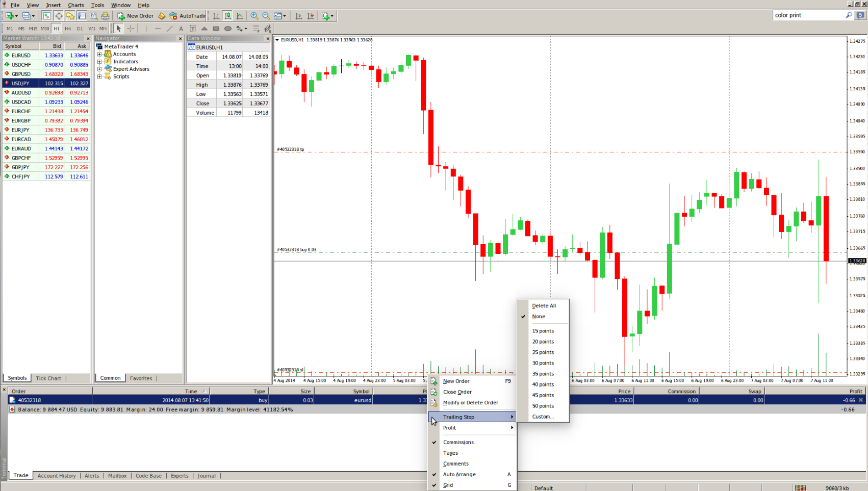Toggle the Commissions checked menu item
Viewport: 868px width, 491px height.
coord(458,442)
